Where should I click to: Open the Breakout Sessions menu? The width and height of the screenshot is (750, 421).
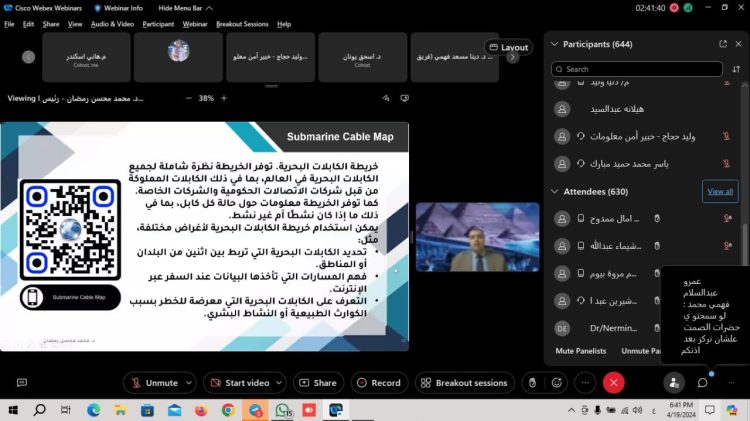click(x=242, y=24)
